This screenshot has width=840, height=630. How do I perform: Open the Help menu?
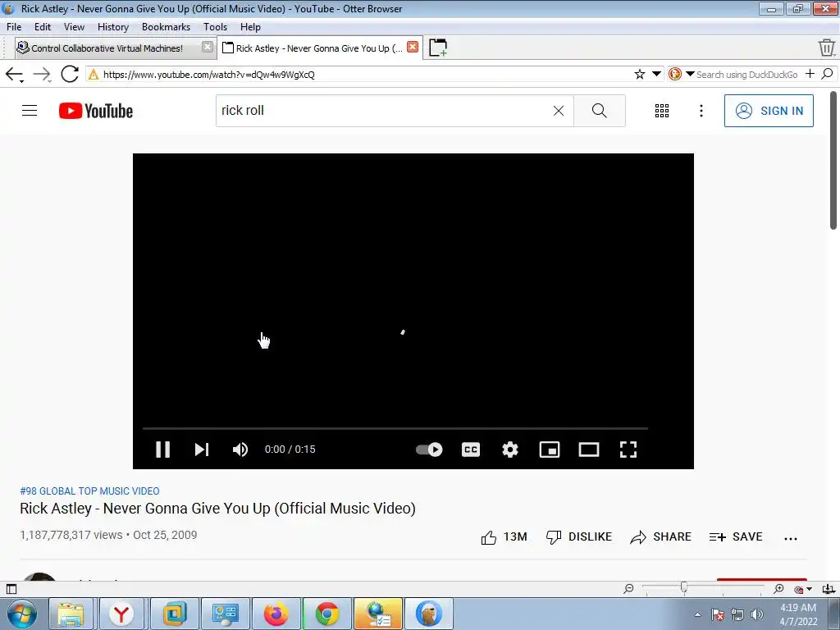tap(250, 27)
